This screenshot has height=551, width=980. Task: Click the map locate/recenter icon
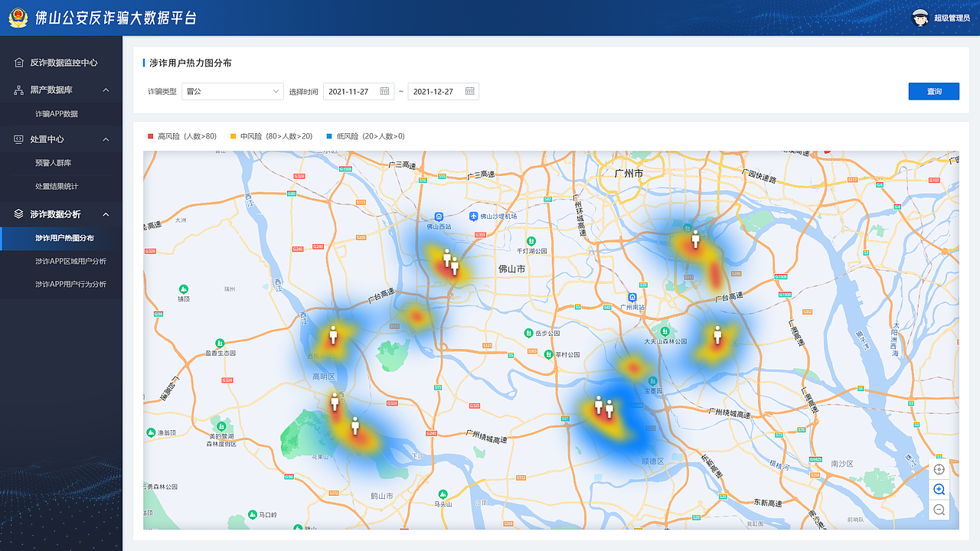[x=939, y=469]
